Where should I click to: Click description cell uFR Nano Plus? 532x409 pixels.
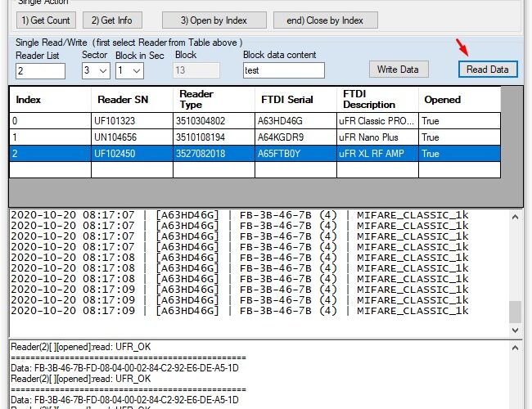377,137
